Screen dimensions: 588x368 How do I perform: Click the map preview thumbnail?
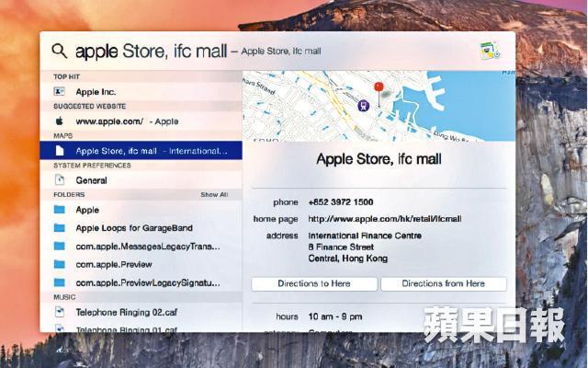tap(379, 106)
